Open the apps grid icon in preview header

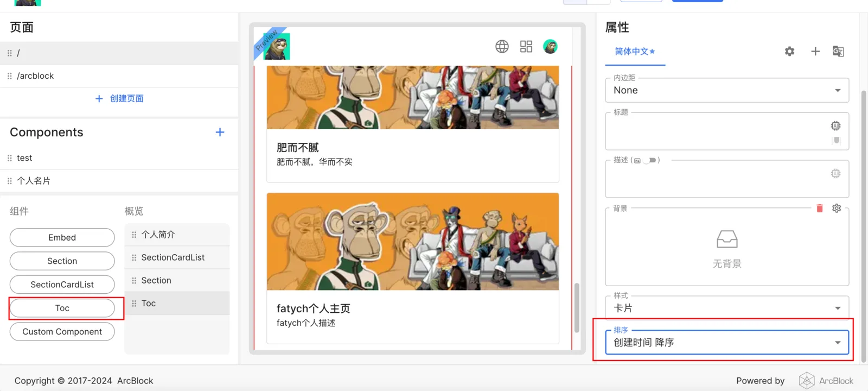[526, 47]
